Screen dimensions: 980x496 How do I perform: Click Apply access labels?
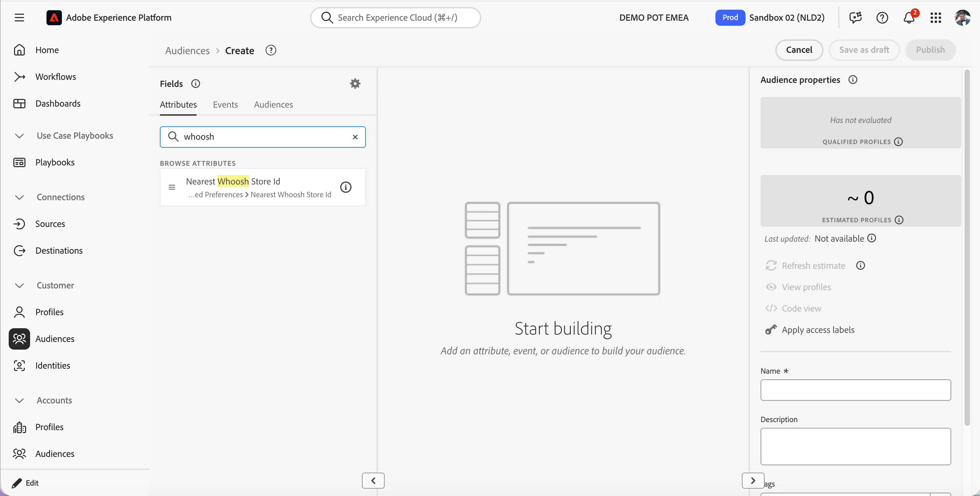(818, 330)
